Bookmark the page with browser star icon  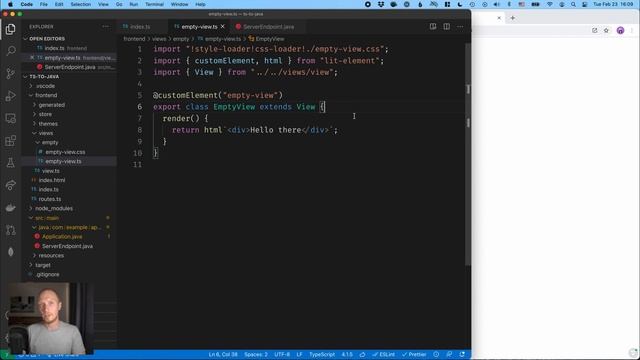coord(606,30)
